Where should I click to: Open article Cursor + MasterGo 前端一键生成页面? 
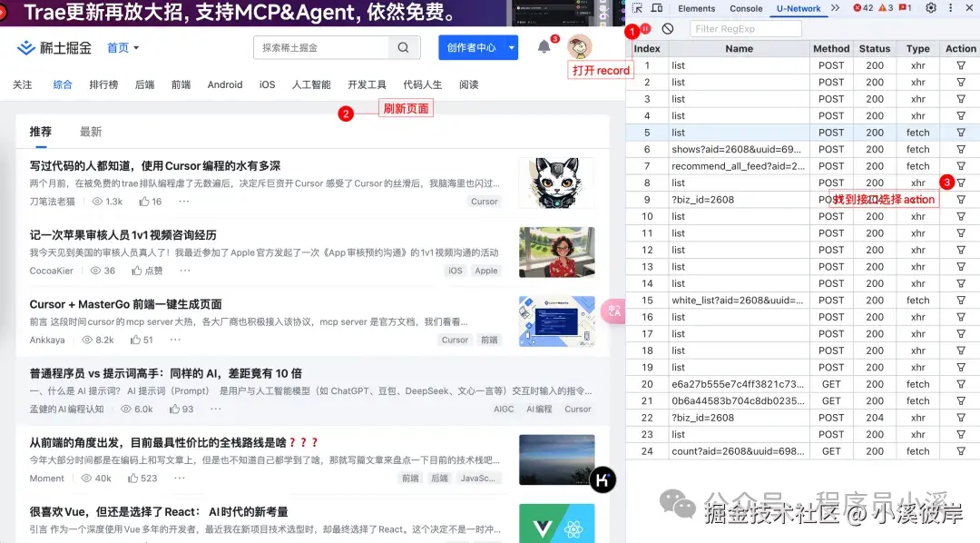click(125, 305)
